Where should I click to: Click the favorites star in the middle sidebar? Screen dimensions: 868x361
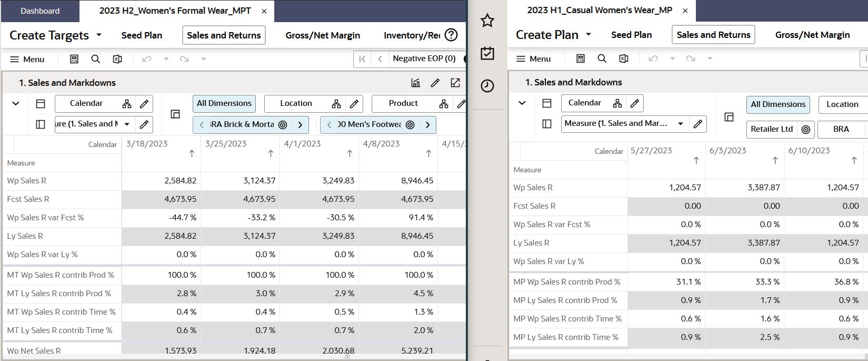pyautogui.click(x=487, y=21)
